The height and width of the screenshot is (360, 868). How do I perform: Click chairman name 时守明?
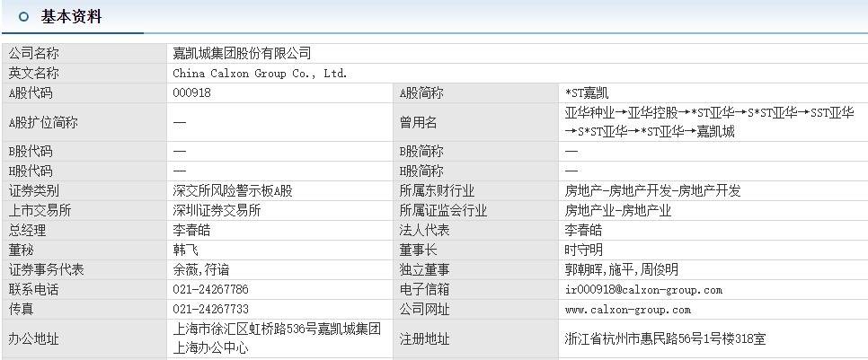click(x=583, y=250)
